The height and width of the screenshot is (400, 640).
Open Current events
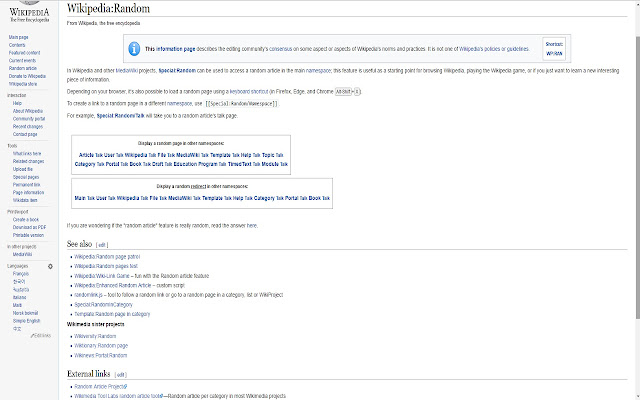[x=22, y=60]
